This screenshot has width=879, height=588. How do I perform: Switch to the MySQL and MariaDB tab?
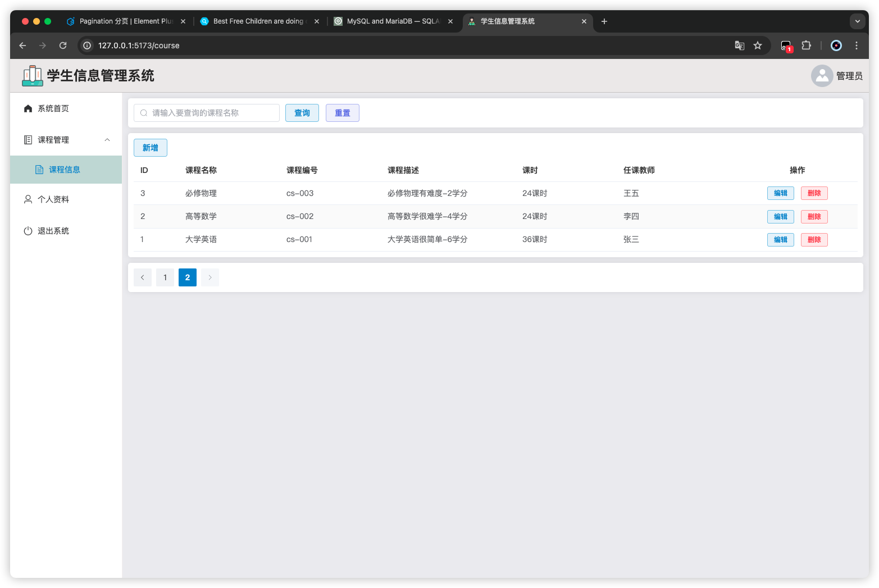coord(393,21)
